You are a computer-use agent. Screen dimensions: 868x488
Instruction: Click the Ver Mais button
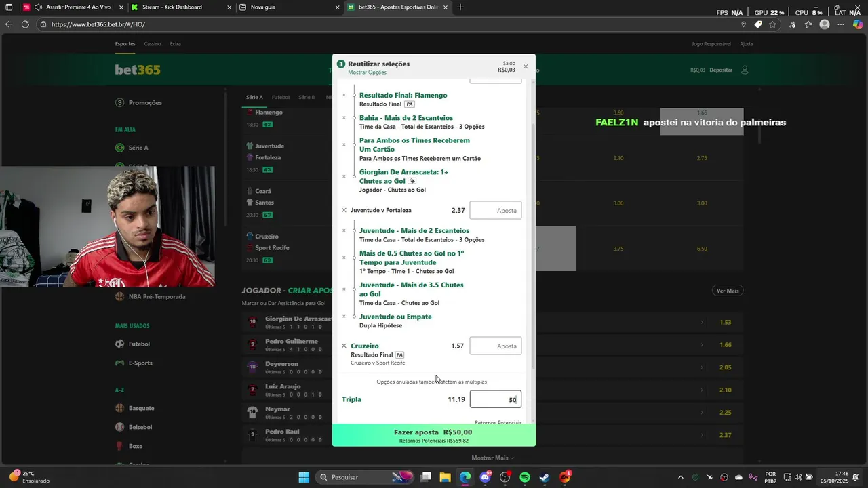pyautogui.click(x=728, y=291)
